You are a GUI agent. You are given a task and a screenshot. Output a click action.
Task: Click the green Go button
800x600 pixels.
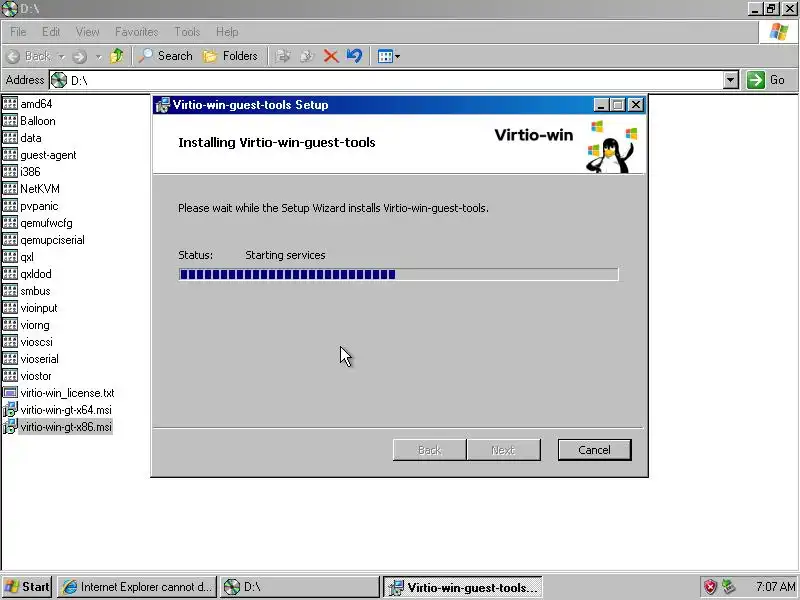(x=766, y=80)
